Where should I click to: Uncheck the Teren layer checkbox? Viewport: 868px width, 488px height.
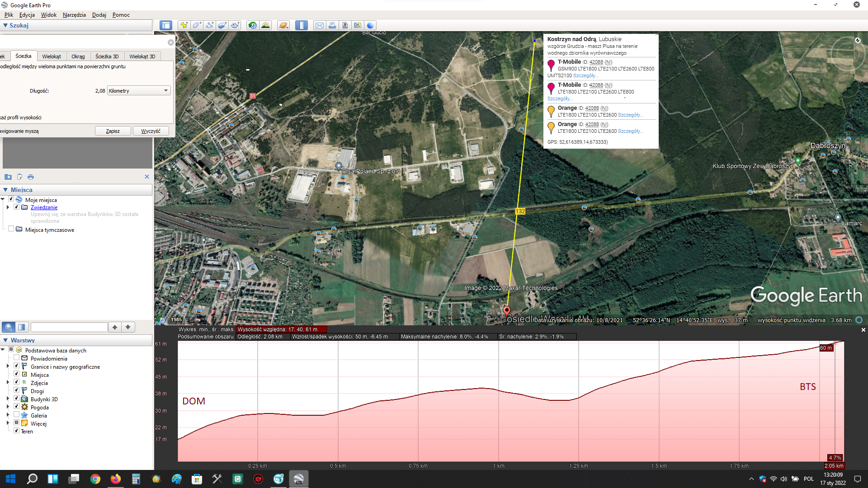click(16, 431)
